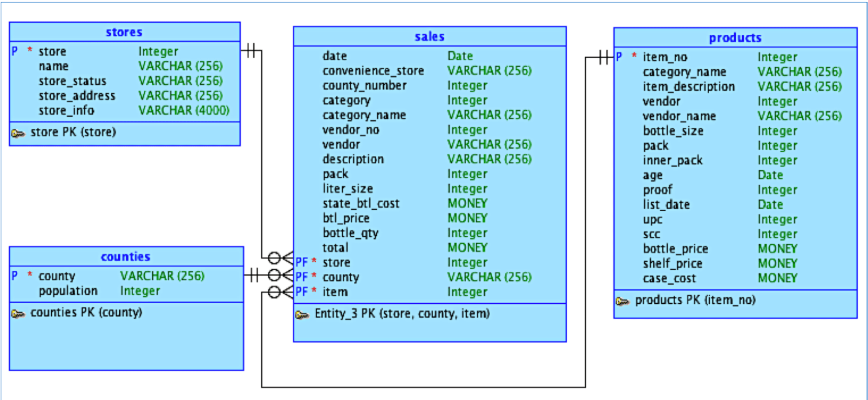Click the list_date column in products
Viewport: 868px width, 400px height.
click(x=666, y=205)
